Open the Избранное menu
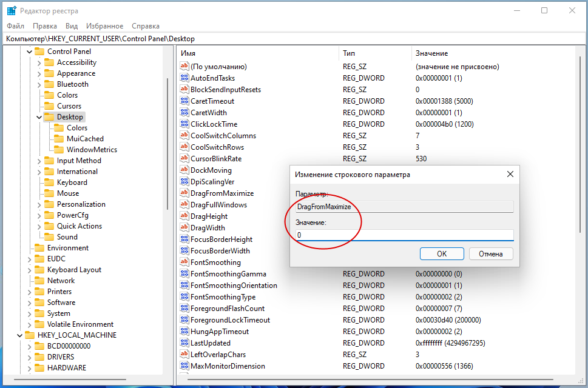The image size is (588, 388). [104, 26]
